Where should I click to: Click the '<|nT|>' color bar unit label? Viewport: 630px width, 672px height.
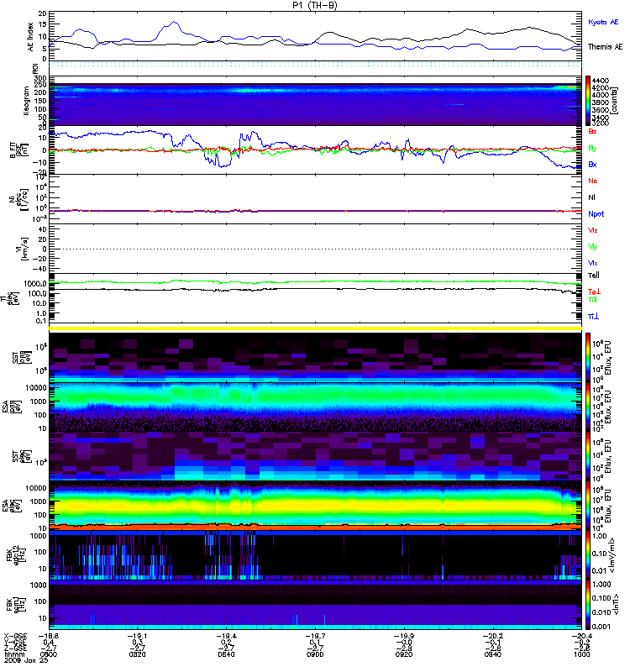[x=617, y=605]
